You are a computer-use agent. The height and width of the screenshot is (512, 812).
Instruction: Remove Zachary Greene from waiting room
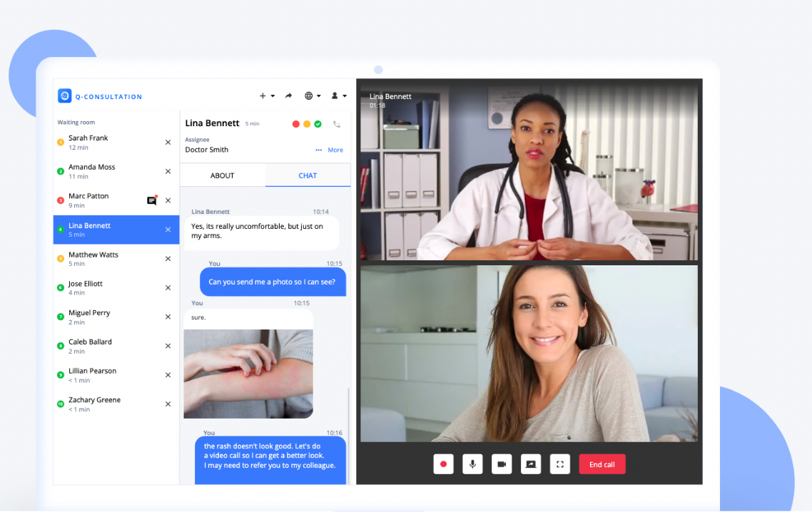coord(168,404)
